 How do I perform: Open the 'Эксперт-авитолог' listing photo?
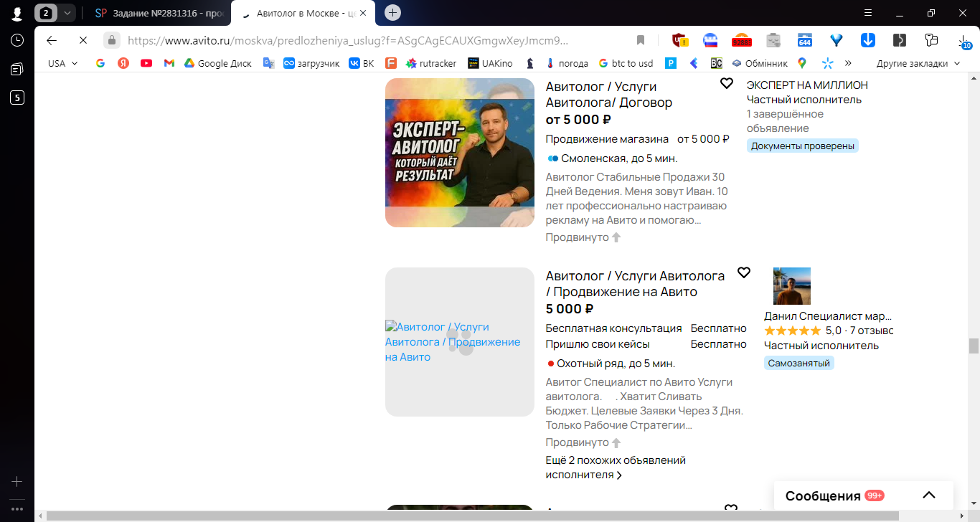tap(460, 153)
